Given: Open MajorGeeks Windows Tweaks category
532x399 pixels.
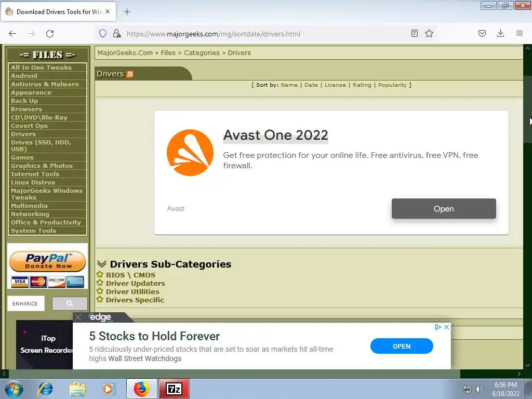Looking at the screenshot, I should pos(47,194).
